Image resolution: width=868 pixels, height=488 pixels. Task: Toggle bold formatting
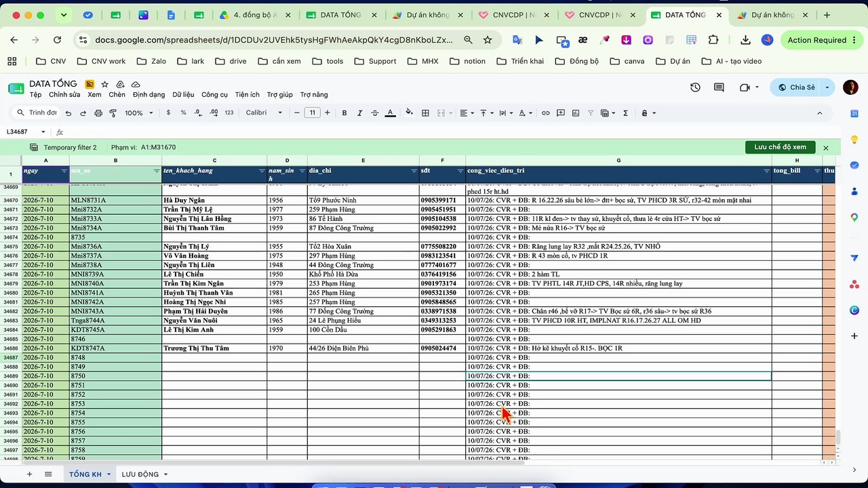[x=344, y=113]
